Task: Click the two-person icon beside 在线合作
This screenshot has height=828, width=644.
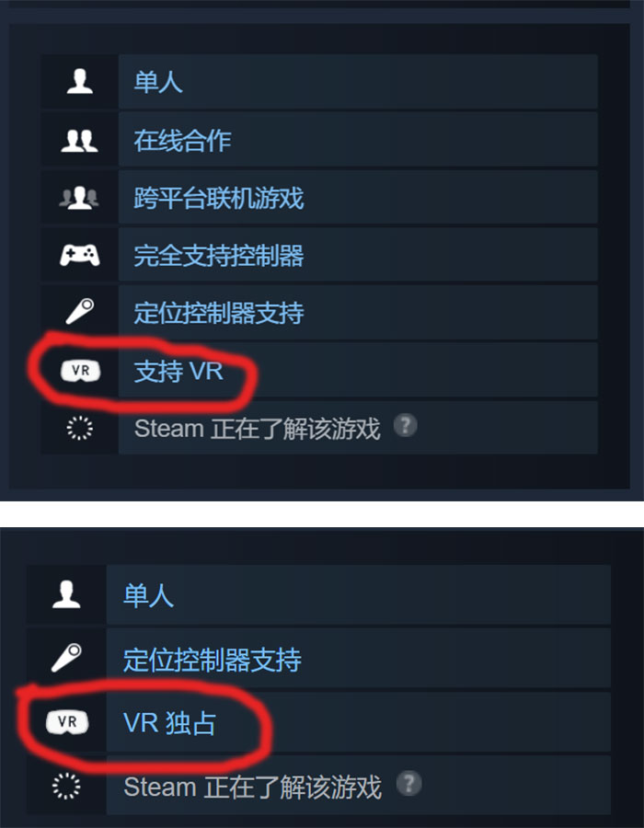Action: tap(80, 141)
